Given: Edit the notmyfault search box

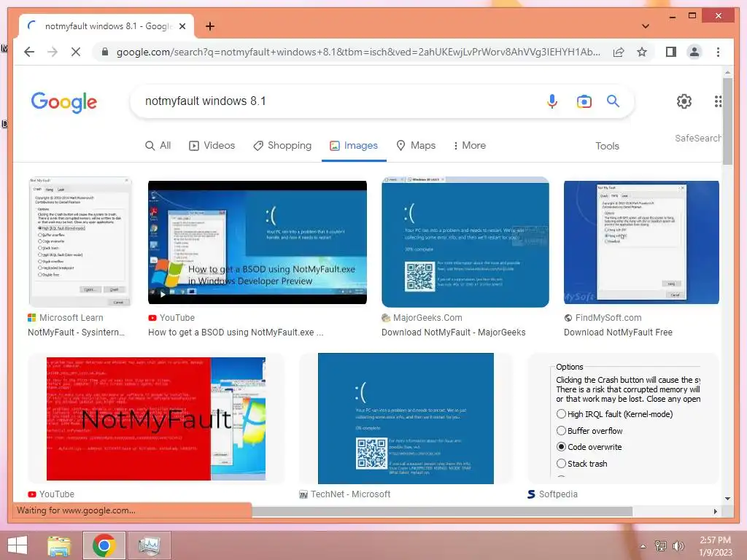Looking at the screenshot, I should 333,101.
